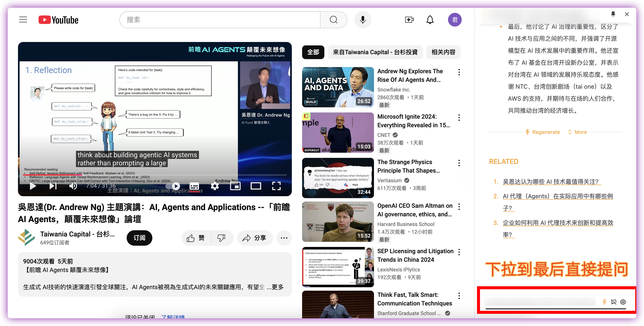Open the create video camera icon

(409, 20)
